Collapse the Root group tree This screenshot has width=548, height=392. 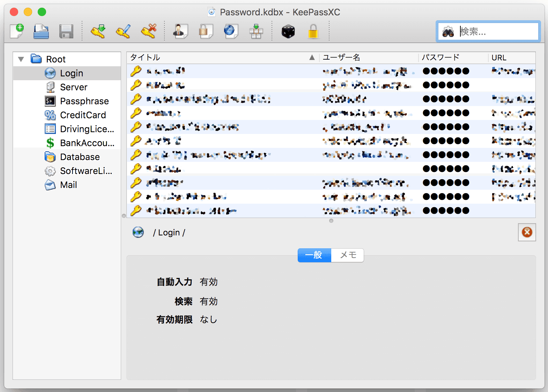coord(21,59)
